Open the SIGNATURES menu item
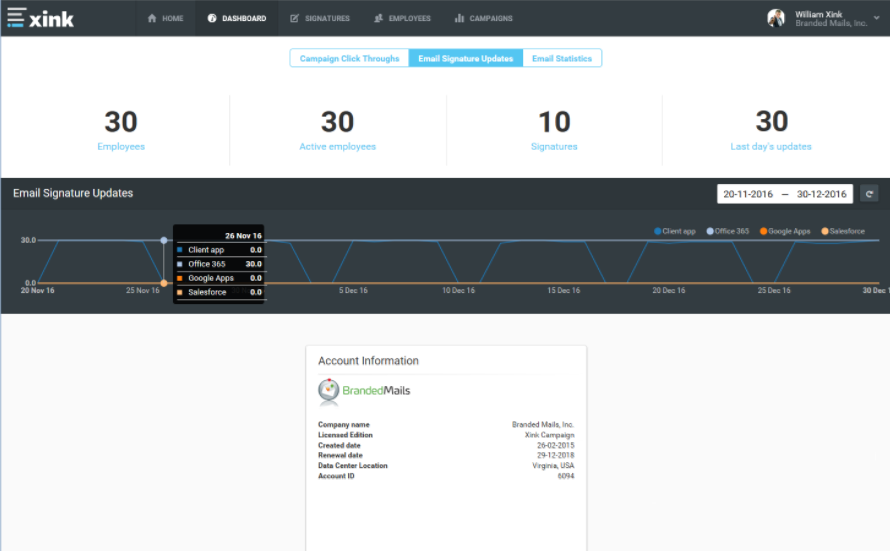This screenshot has width=890, height=551. 320,18
